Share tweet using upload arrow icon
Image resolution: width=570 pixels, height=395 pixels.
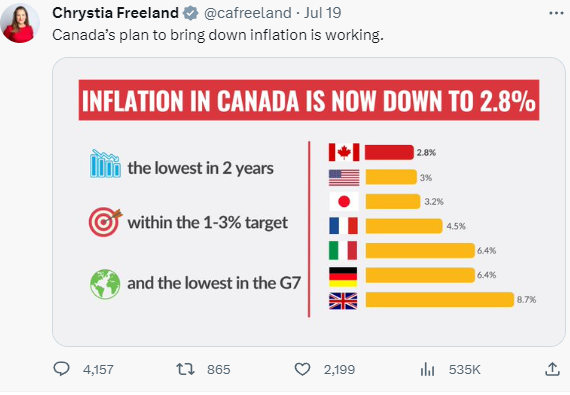pos(552,369)
